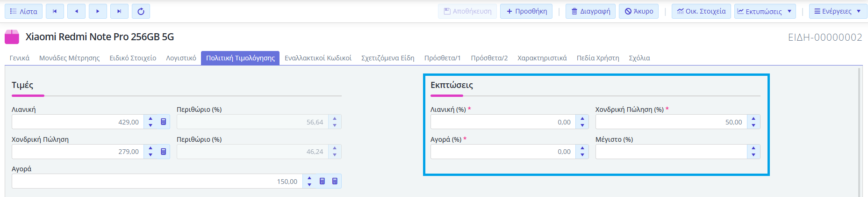
Task: Click the Λιανική (%) discount field
Action: [503, 122]
